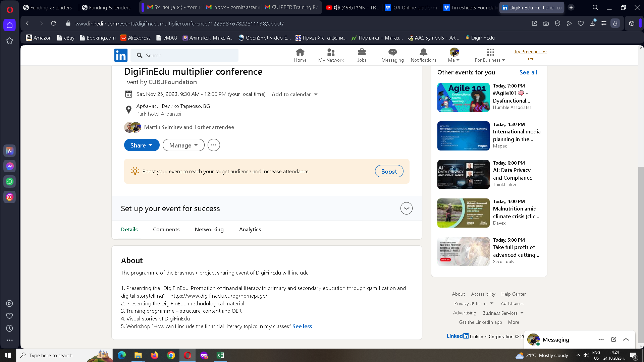The width and height of the screenshot is (644, 362).
Task: Open a new browser tab
Action: coord(571,7)
